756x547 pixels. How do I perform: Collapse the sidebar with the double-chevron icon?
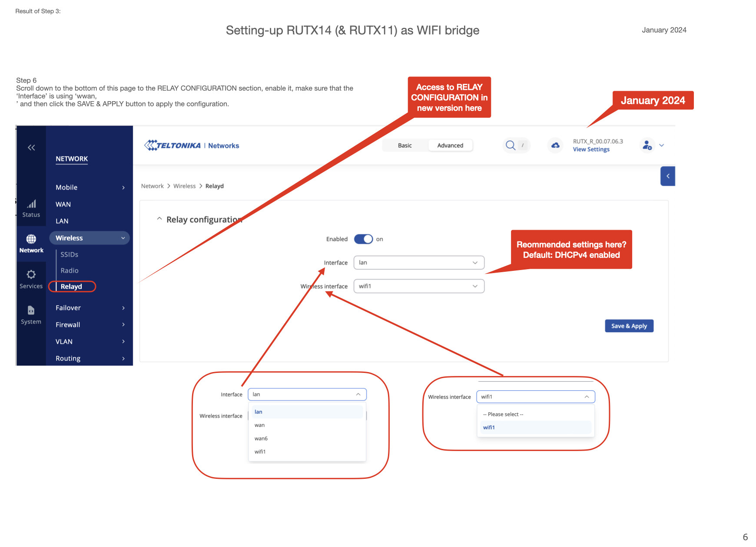point(31,148)
